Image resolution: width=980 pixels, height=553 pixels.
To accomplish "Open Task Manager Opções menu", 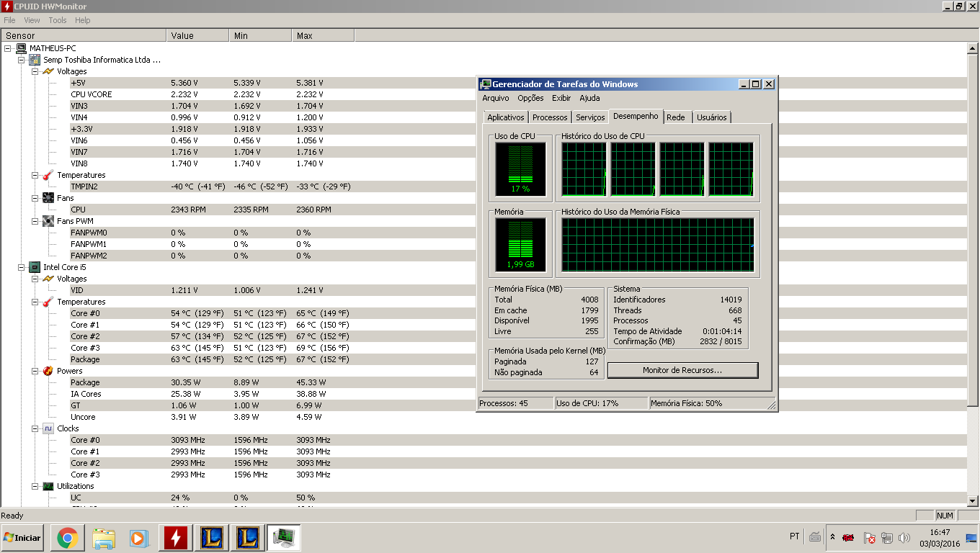I will pos(530,98).
